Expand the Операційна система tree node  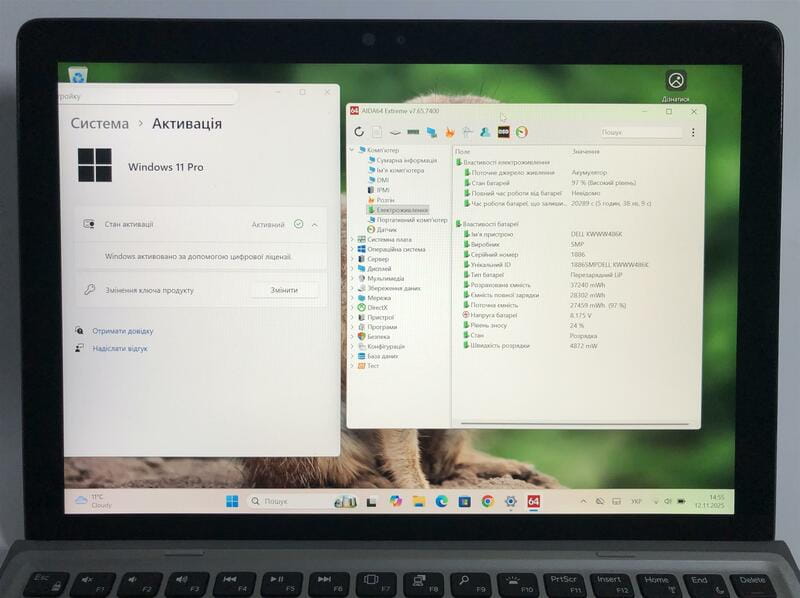click(x=352, y=249)
